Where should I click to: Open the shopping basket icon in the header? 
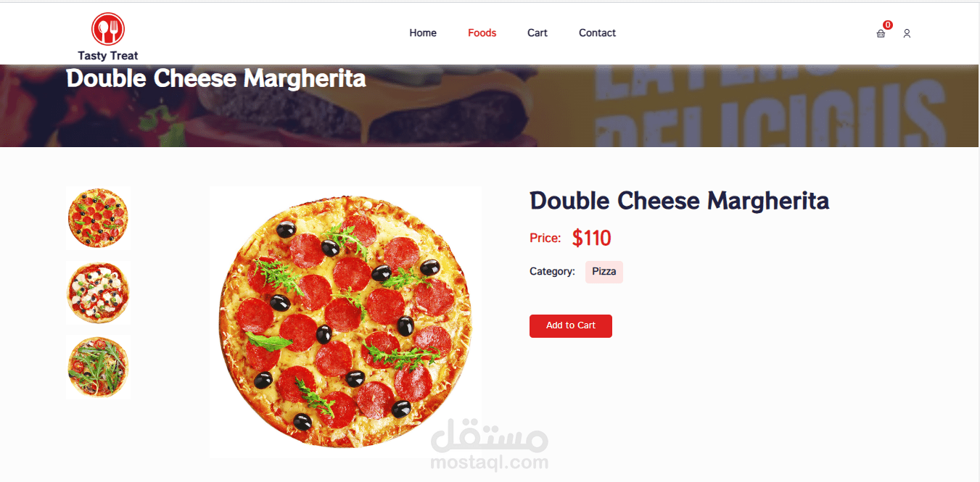pos(881,33)
